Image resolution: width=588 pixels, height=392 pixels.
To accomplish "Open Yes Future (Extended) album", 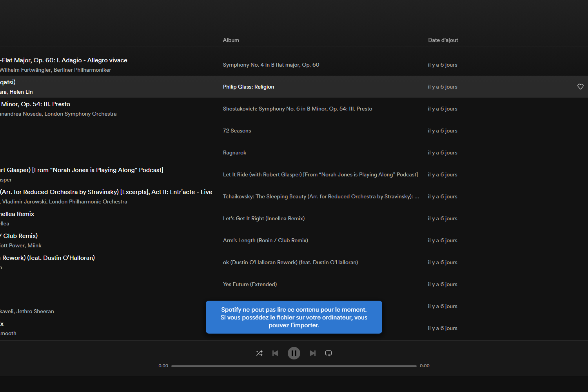I will coord(250,284).
